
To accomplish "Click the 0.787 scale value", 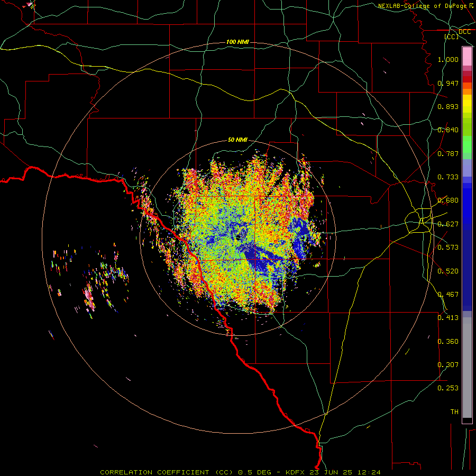I will click(448, 153).
